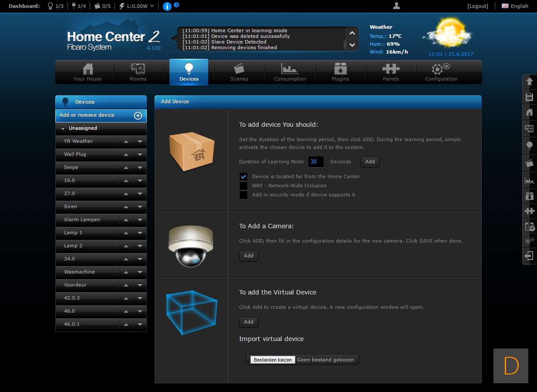Image resolution: width=537 pixels, height=392 pixels.
Task: Collapse the Unassigned device group
Action: [63, 128]
